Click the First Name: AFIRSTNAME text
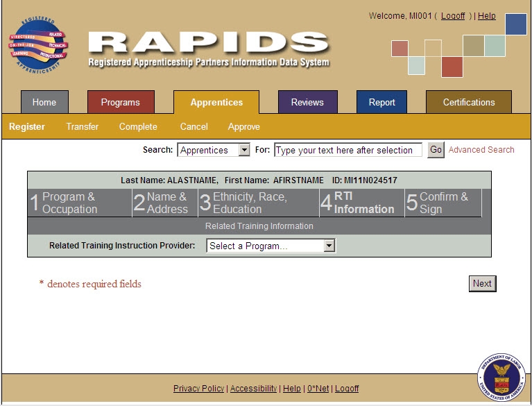532x406 pixels. coord(274,180)
